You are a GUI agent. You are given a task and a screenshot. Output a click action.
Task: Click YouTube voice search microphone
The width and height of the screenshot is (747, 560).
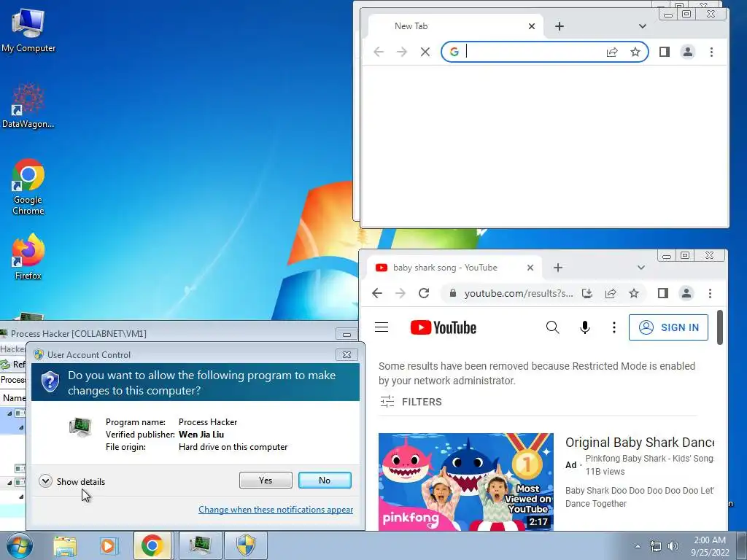(x=585, y=327)
